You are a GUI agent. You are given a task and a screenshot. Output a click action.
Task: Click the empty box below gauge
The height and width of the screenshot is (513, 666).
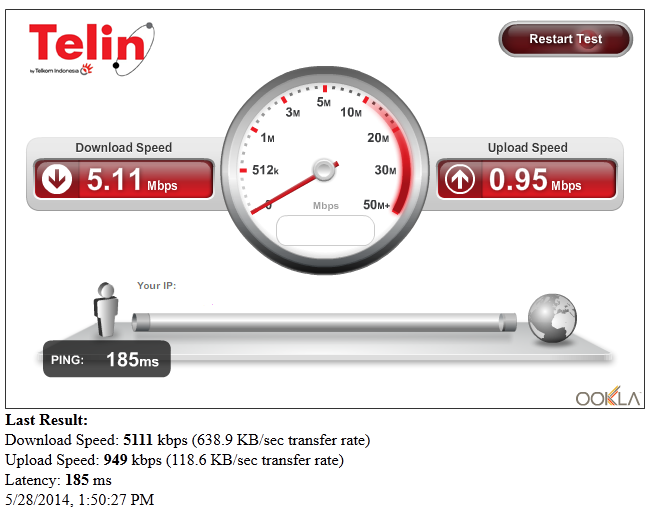click(325, 231)
